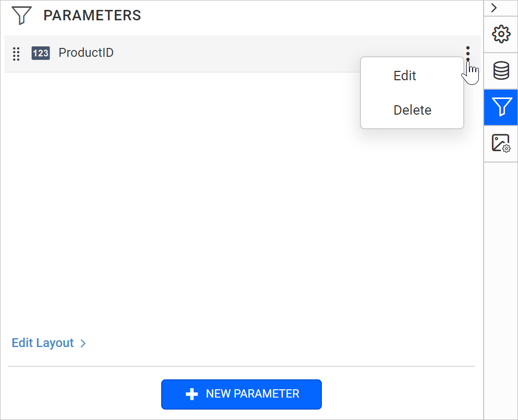Select the highlighted Parameters funnel sidebar icon
This screenshot has height=420, width=518.
pos(501,107)
